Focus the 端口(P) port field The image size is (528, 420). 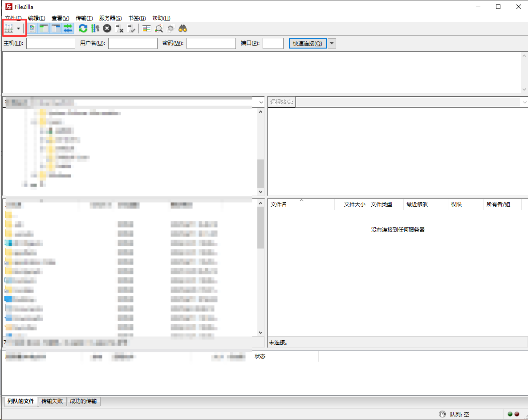click(x=273, y=44)
